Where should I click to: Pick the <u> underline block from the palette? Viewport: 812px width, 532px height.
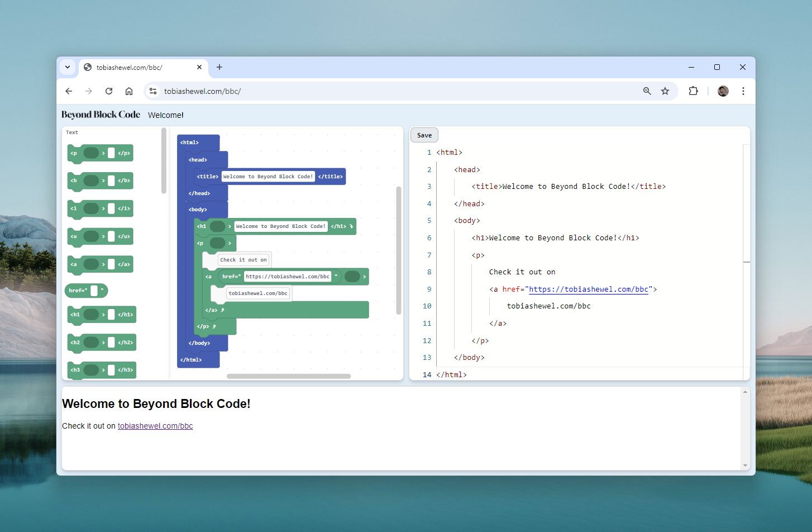101,236
